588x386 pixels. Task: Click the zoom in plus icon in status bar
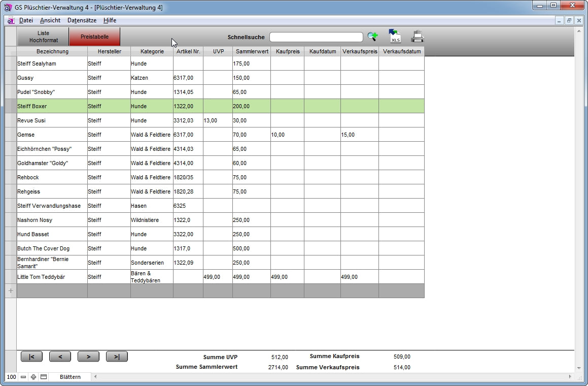coord(33,377)
